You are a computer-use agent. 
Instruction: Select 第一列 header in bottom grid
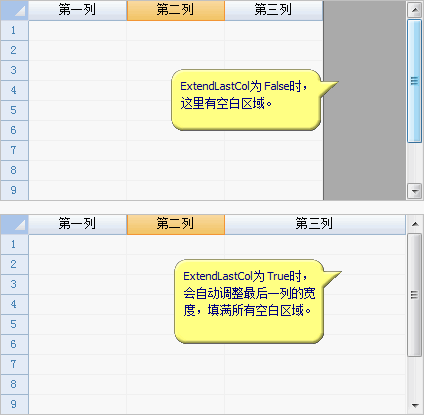(x=77, y=224)
